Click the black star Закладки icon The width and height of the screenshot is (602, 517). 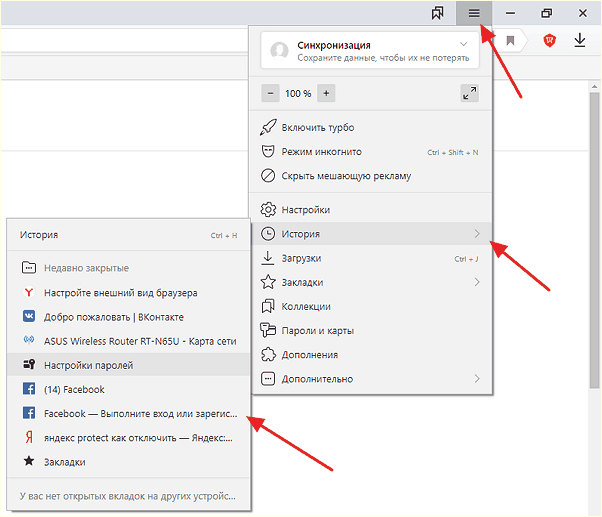(29, 461)
